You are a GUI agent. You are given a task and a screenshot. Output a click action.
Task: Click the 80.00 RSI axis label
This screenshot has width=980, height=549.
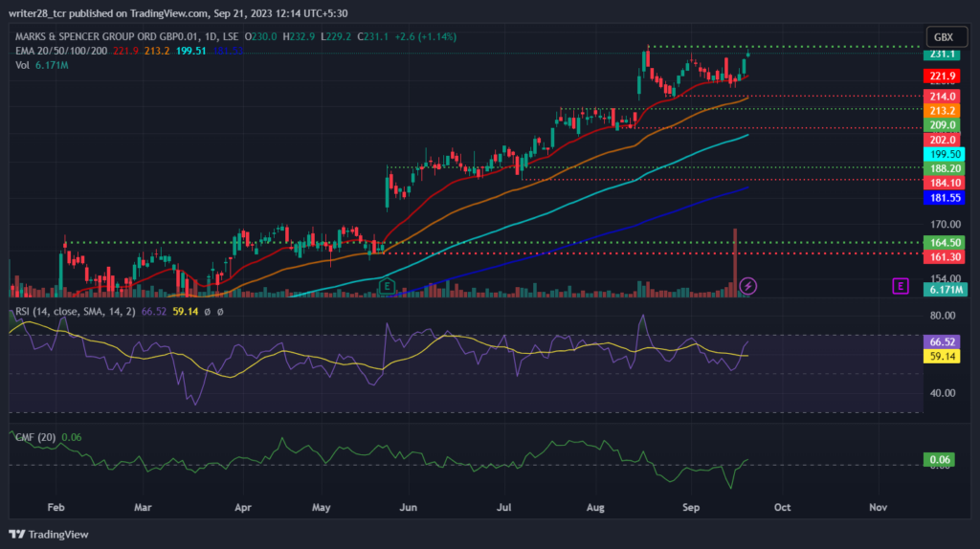click(943, 316)
